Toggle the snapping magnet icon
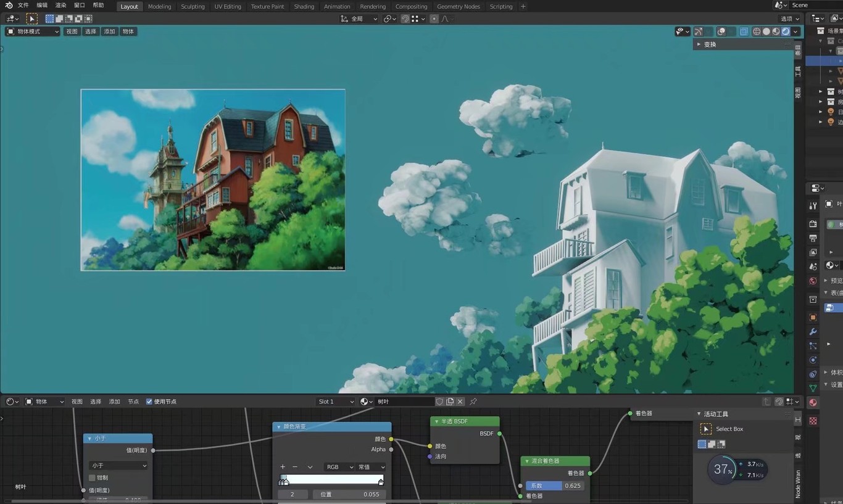 pyautogui.click(x=405, y=19)
